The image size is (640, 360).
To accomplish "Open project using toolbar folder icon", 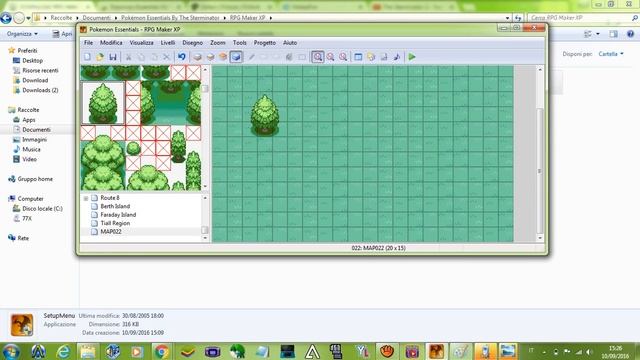I will coord(100,57).
